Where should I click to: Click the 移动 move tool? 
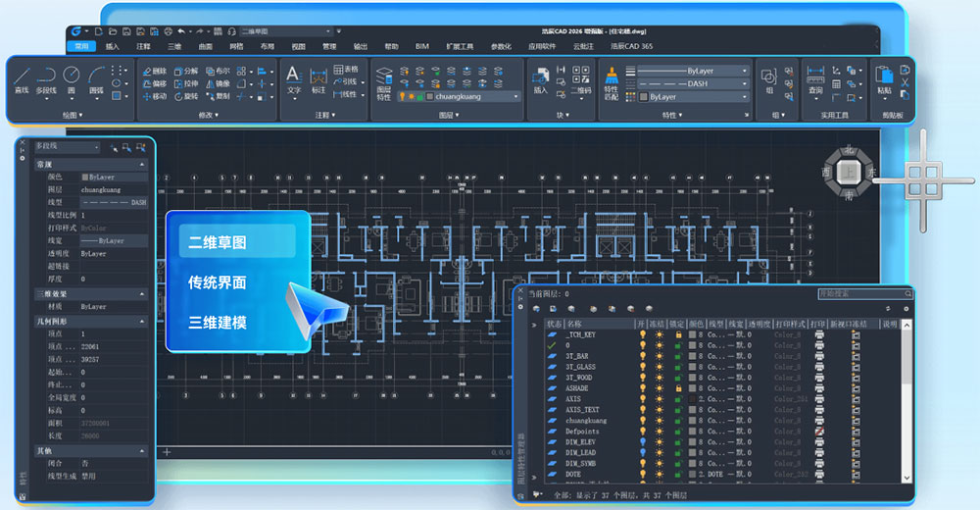tap(155, 96)
